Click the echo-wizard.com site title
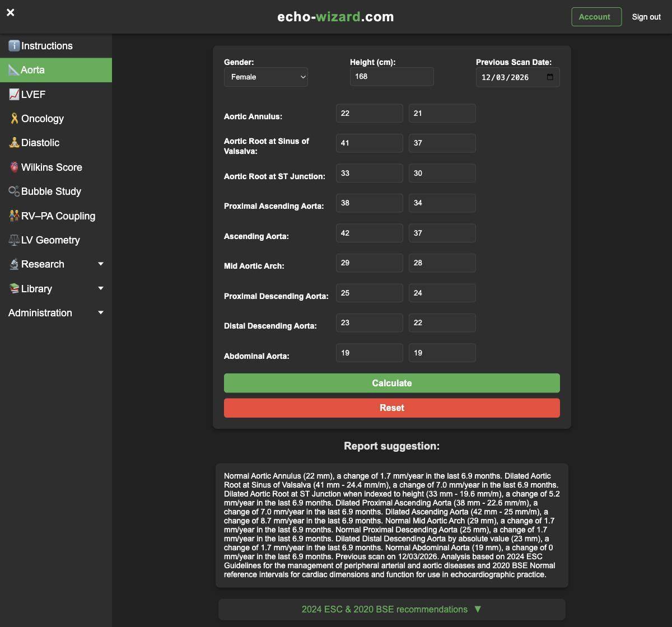The height and width of the screenshot is (627, 672). (x=335, y=17)
